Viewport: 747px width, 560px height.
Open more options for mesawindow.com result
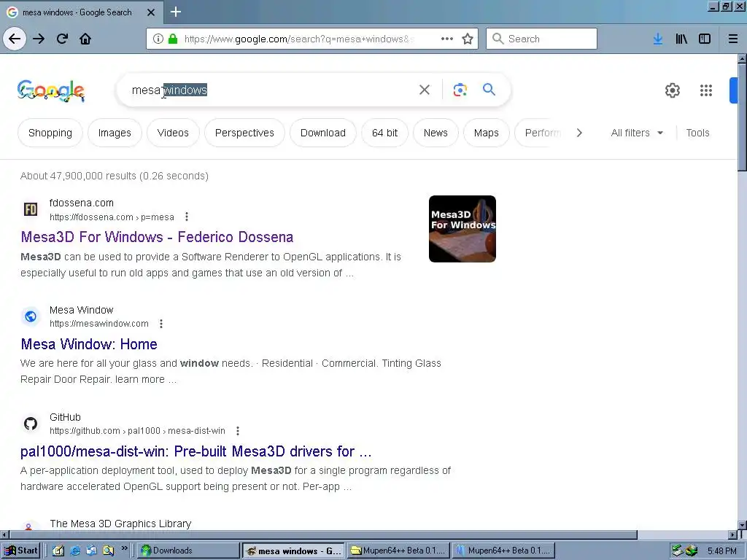(x=161, y=324)
